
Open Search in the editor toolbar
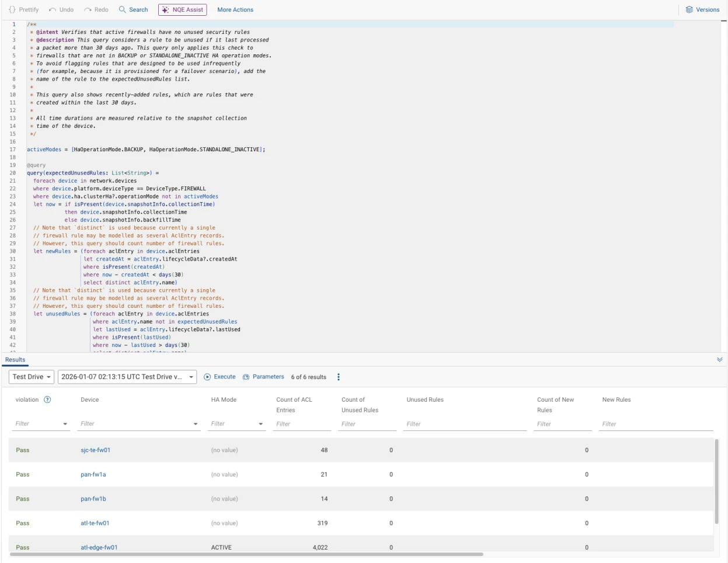[x=133, y=10]
